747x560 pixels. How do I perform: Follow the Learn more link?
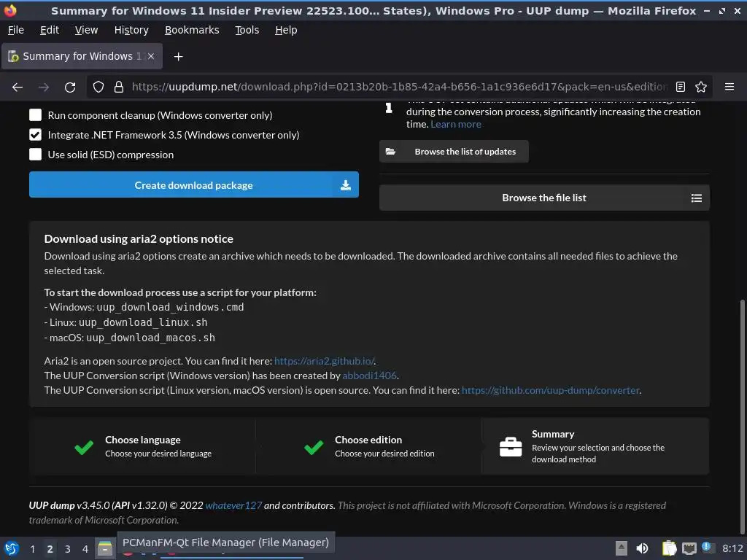(x=456, y=124)
